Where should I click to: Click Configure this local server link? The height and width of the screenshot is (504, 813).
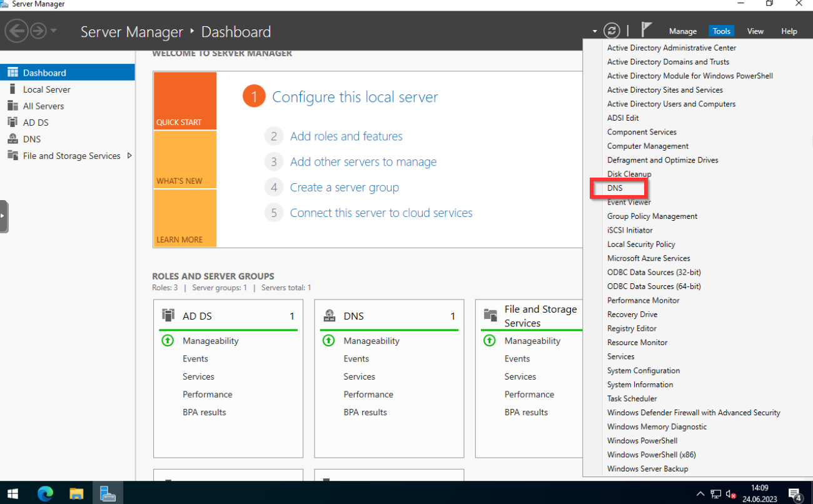[355, 97]
